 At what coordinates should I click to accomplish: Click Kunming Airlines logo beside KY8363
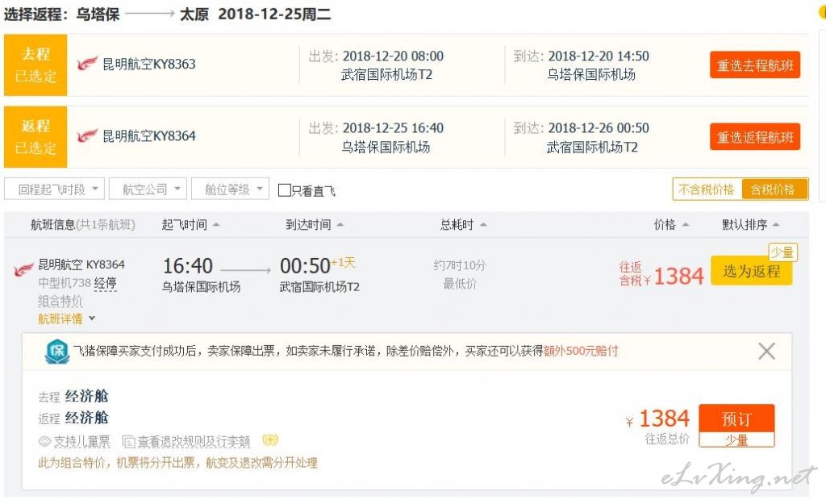(87, 65)
